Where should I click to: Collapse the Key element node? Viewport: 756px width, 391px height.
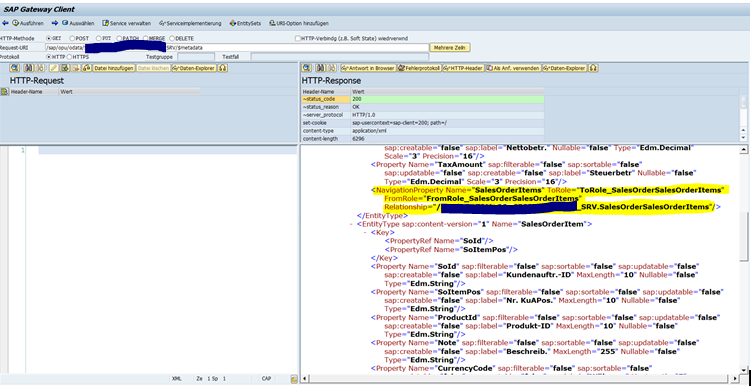pos(365,232)
